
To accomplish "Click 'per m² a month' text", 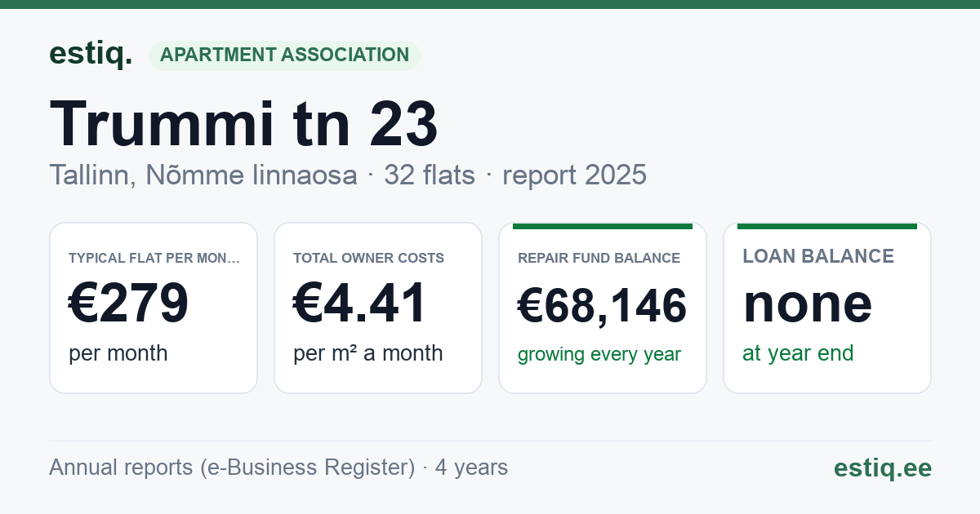I will pyautogui.click(x=368, y=353).
